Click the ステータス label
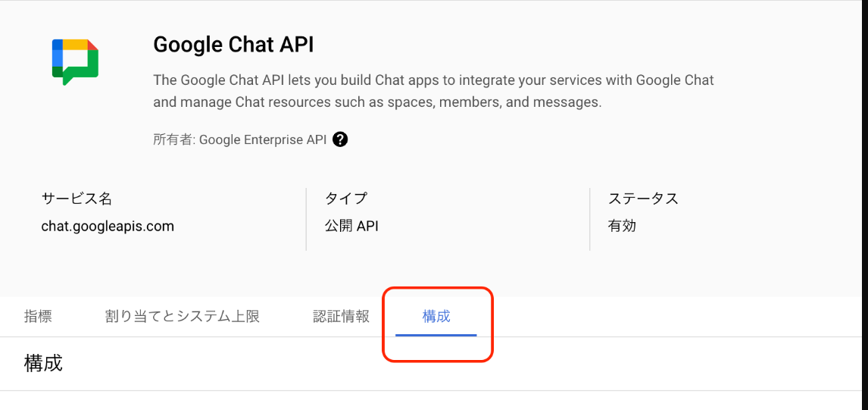Screen dimensions: 868x410 tap(643, 199)
